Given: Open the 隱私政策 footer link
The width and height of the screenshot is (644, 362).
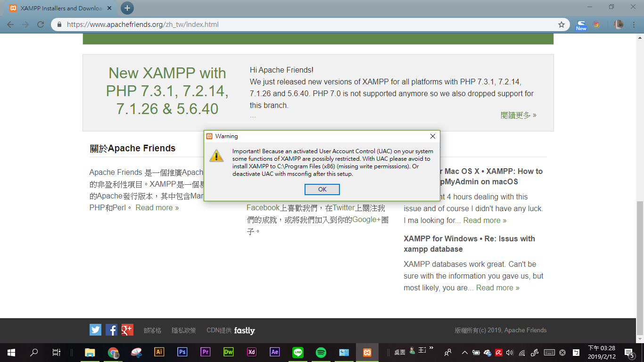Looking at the screenshot, I should pyautogui.click(x=183, y=330).
